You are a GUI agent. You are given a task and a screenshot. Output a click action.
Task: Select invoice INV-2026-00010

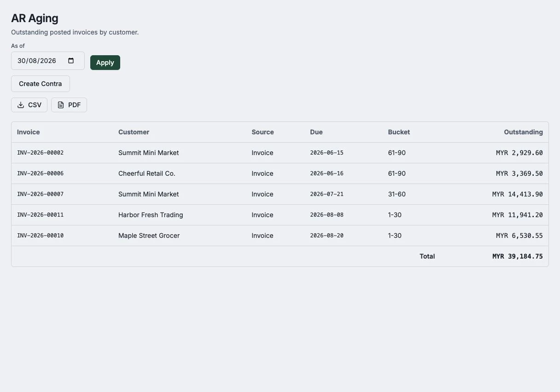40,236
